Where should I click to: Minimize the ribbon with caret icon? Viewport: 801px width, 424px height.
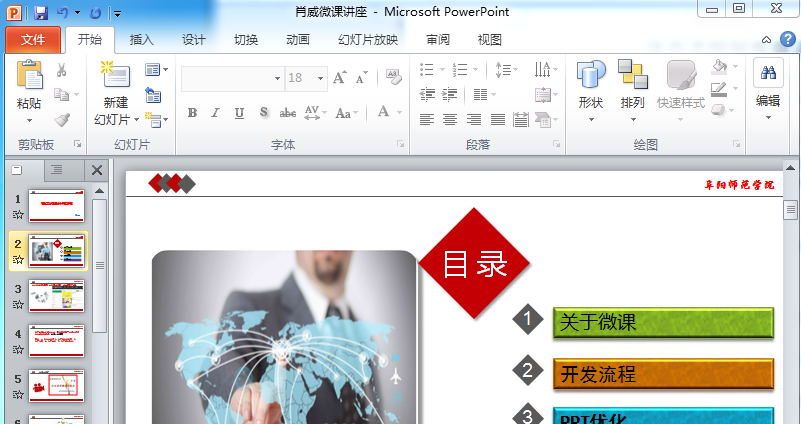pos(766,40)
